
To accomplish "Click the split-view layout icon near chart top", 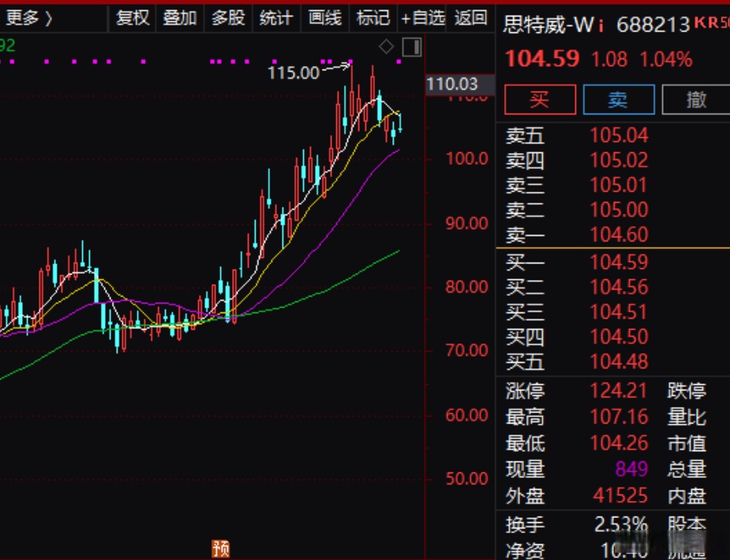I will (412, 47).
